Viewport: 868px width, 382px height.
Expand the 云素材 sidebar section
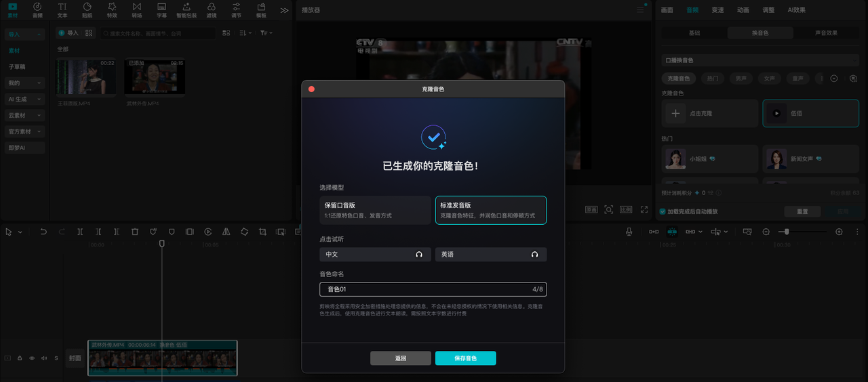[25, 115]
